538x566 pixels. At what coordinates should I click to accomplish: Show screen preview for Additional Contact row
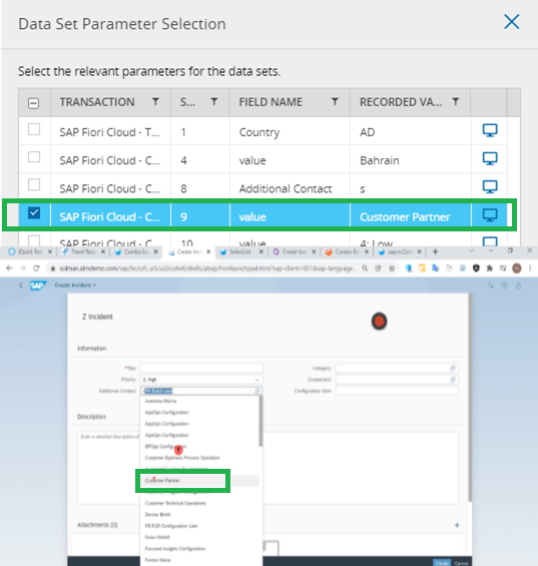point(490,187)
